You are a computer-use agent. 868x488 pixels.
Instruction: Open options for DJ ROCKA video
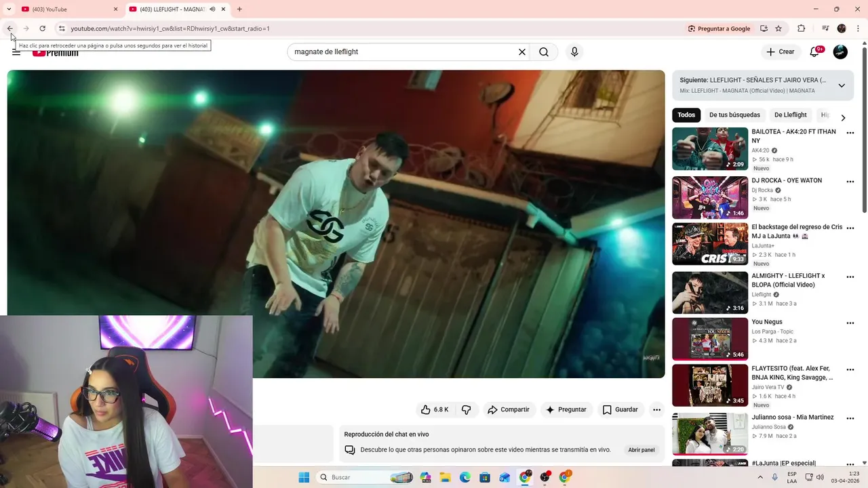tap(850, 182)
